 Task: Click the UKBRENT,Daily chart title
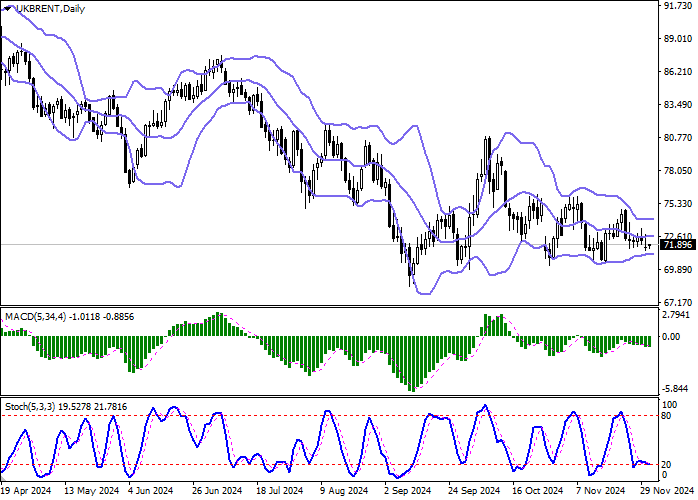click(50, 9)
